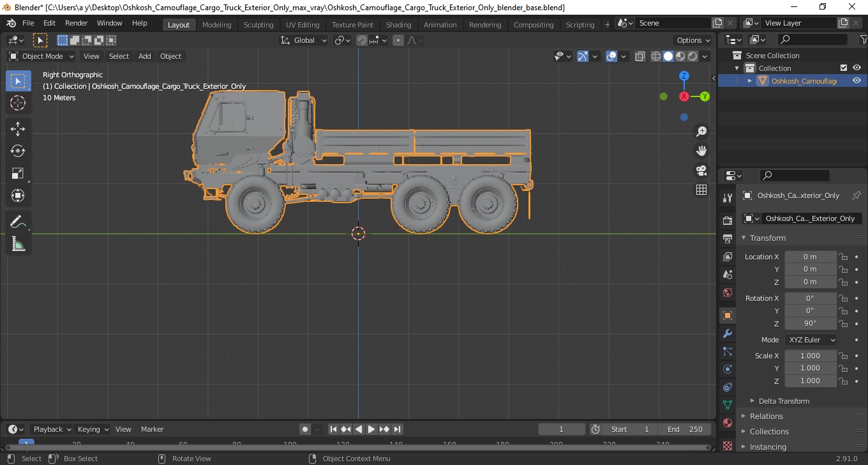Screen dimensions: 868x465
Task: Switch to Solid viewport shading
Action: 668,56
